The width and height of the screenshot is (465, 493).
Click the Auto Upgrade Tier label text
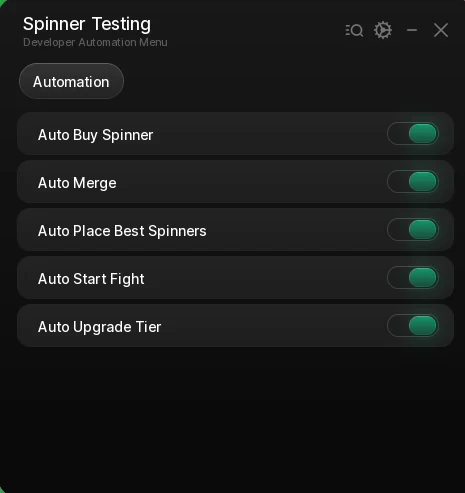pyautogui.click(x=99, y=327)
